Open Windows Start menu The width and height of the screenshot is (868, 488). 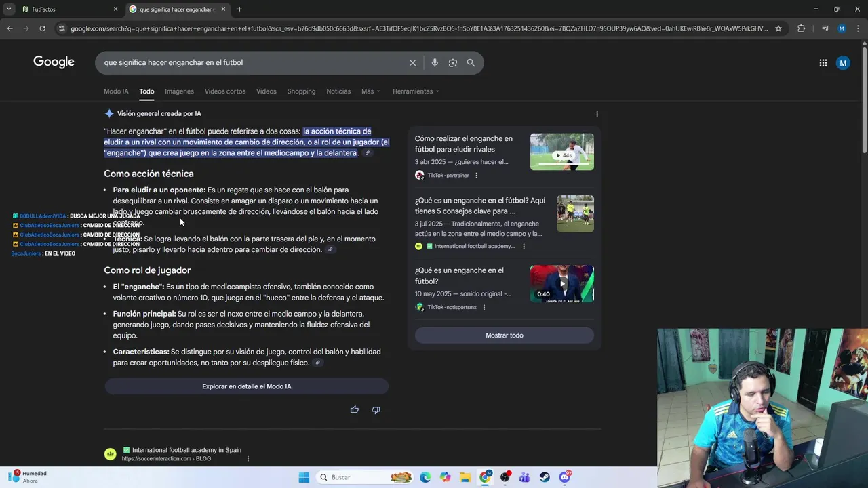click(x=304, y=477)
